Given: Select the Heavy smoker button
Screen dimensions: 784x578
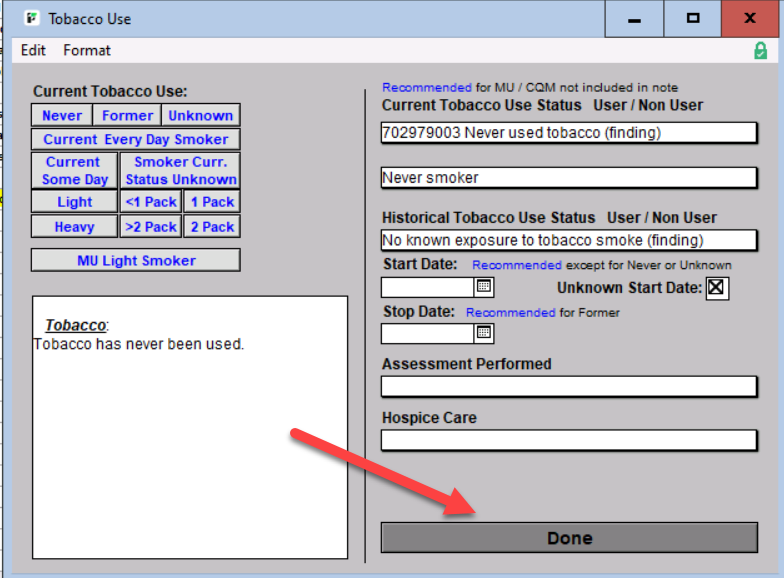Looking at the screenshot, I should [x=74, y=227].
